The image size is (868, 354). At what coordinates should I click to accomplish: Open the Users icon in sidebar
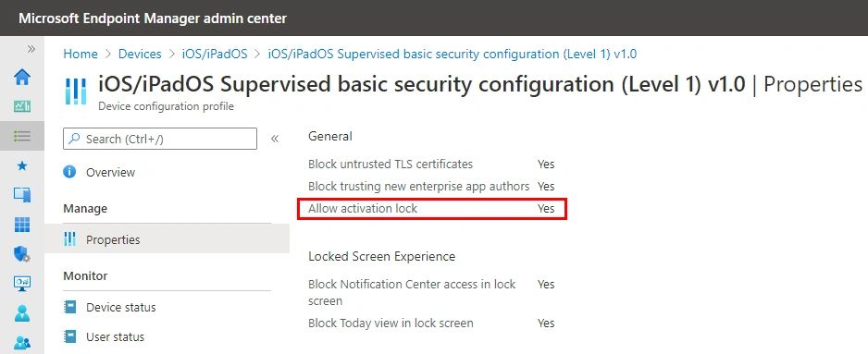22,313
